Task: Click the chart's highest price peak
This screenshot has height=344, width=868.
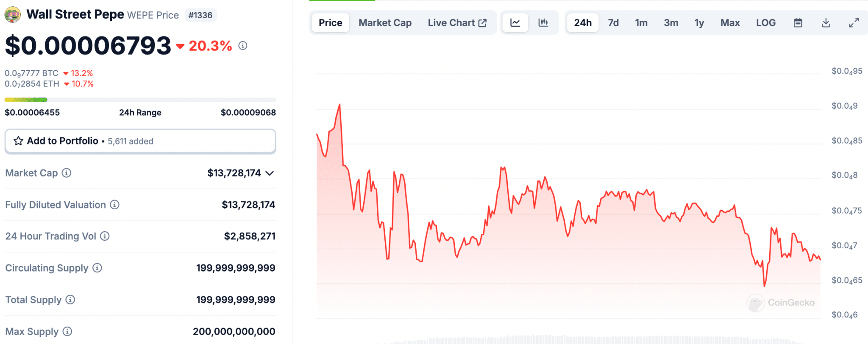Action: 339,105
